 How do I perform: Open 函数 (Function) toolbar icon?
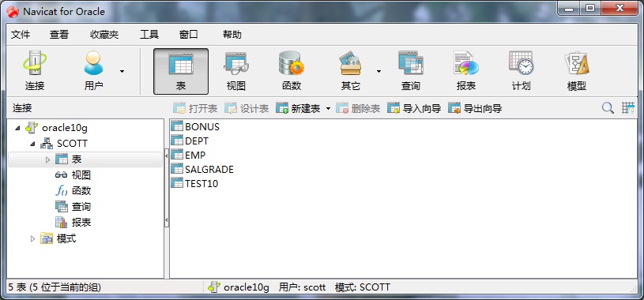pos(292,71)
